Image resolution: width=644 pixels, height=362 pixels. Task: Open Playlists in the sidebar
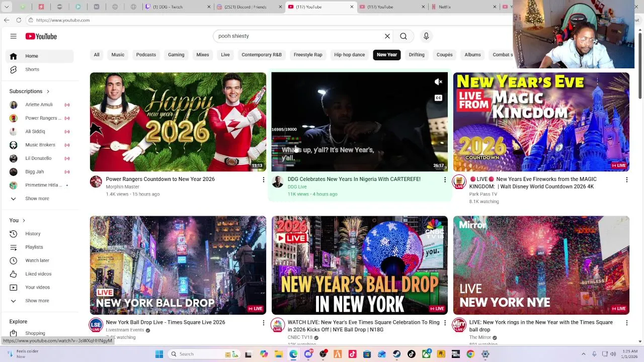tap(40, 247)
